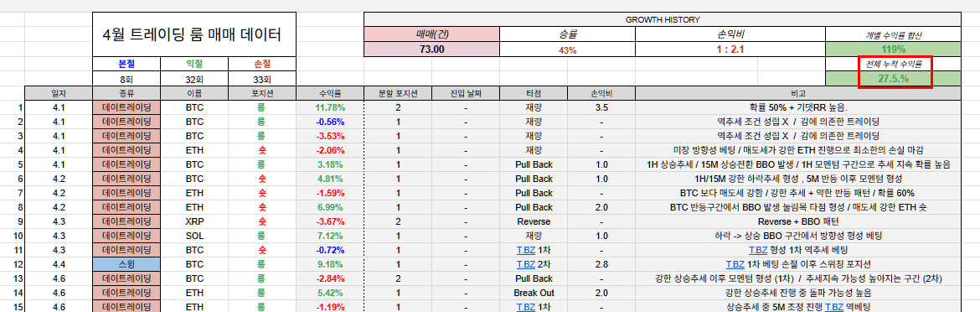Viewport: 980px width, 312px height.
Task: Open T.BZ link in '1차 베팅 손절 이후' remark
Action: (735, 264)
